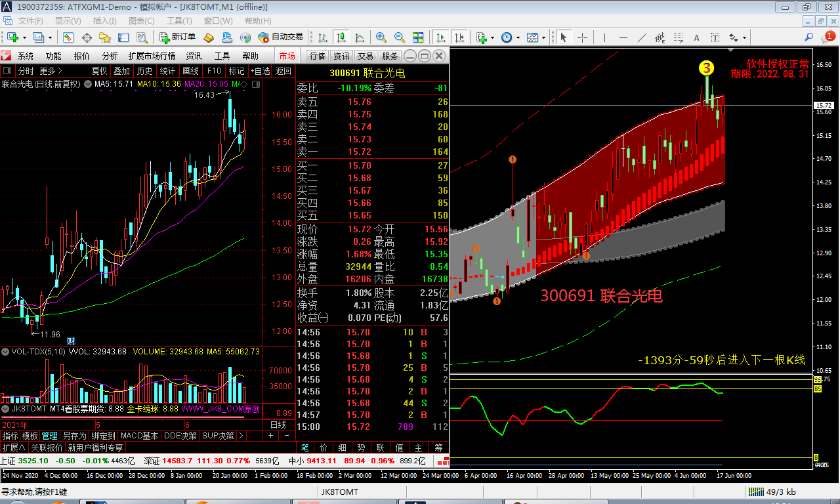Select the equidistant channel tool

(660, 37)
